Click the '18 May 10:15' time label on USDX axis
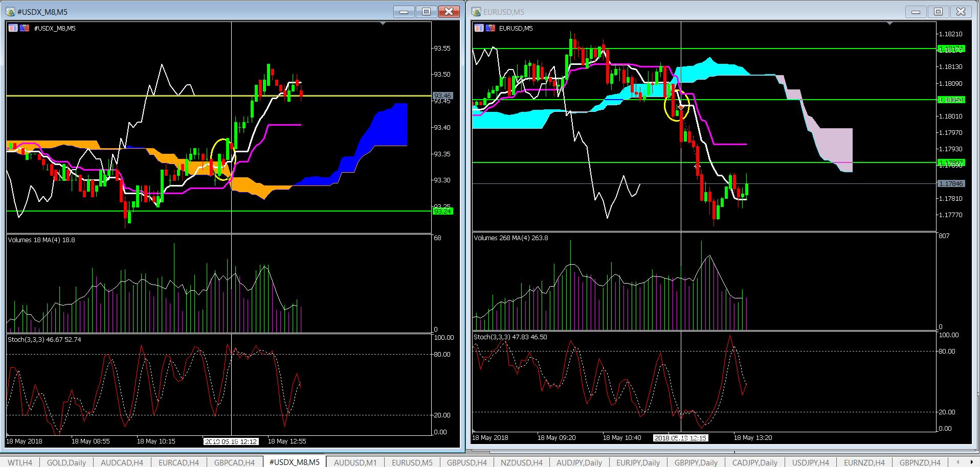This screenshot has width=980, height=467. [156, 441]
